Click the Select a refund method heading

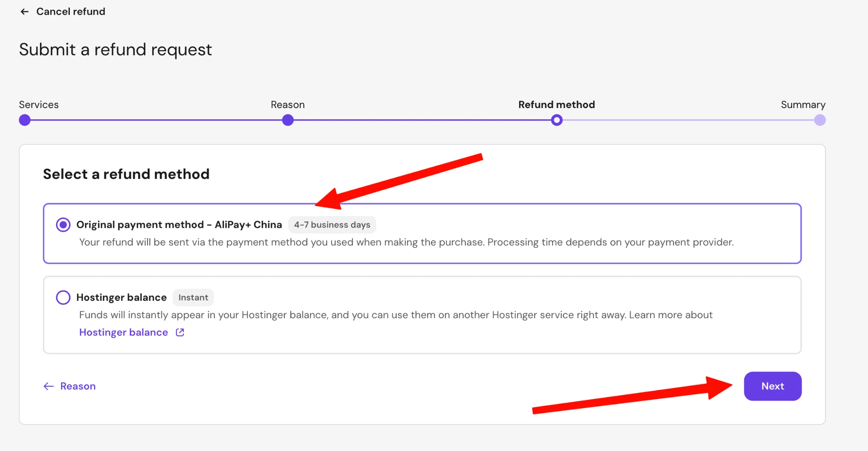pyautogui.click(x=126, y=174)
